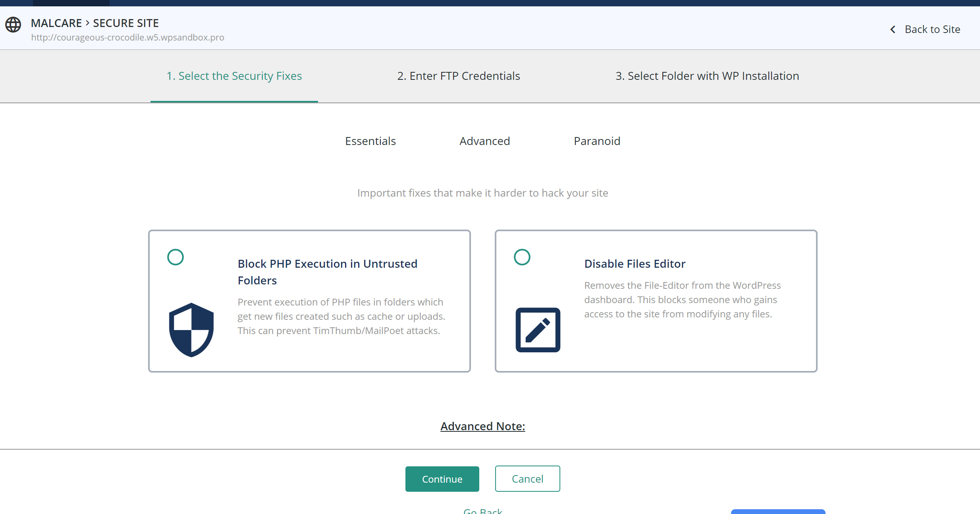Go to step 1 Select the Security Fixes
The width and height of the screenshot is (980, 514).
click(x=234, y=76)
